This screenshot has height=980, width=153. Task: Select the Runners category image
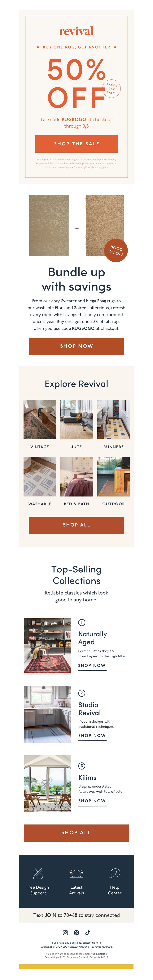point(113,419)
